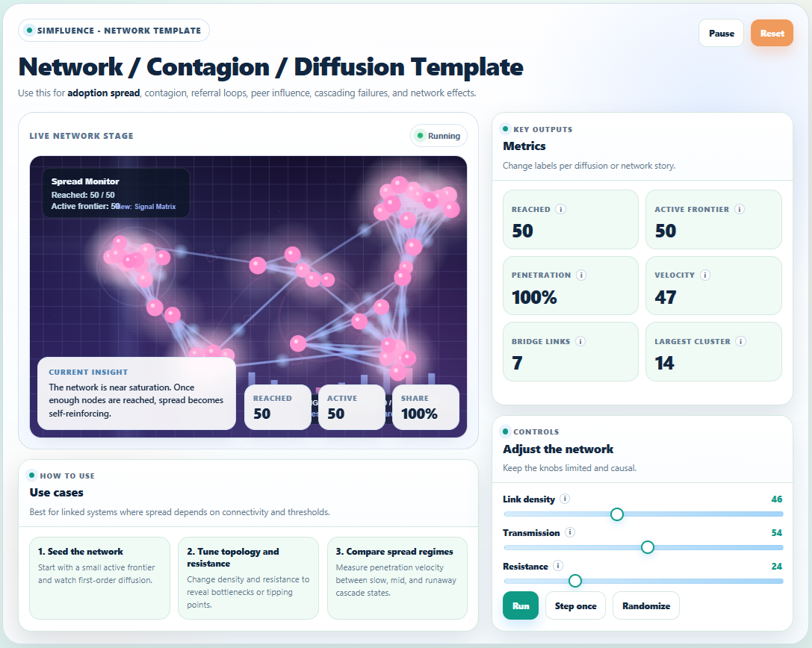Click the Running status badge
This screenshot has width=812, height=648.
438,136
